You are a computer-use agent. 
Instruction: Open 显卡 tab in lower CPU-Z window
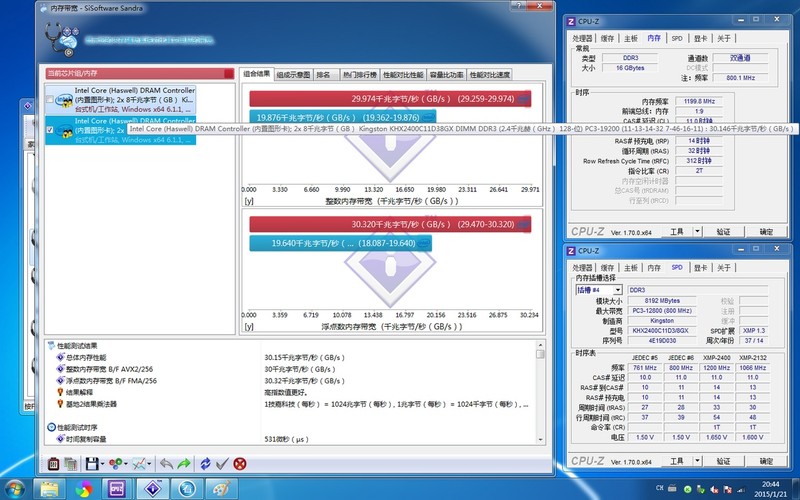pyautogui.click(x=701, y=268)
